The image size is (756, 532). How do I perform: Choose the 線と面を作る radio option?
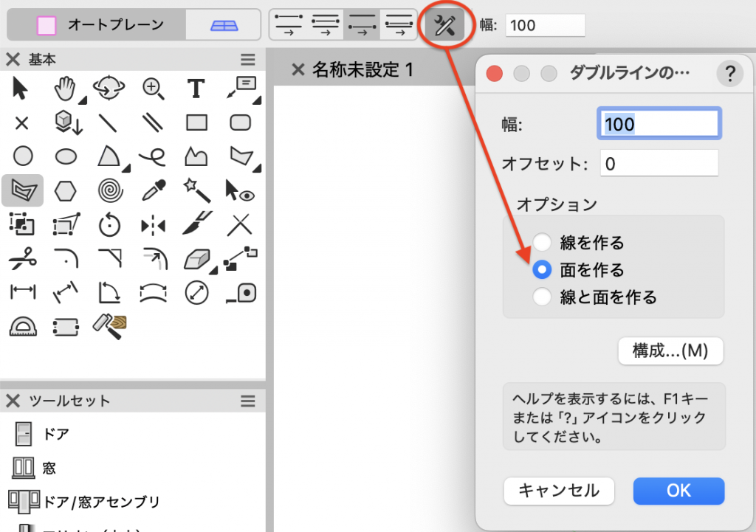coord(543,297)
